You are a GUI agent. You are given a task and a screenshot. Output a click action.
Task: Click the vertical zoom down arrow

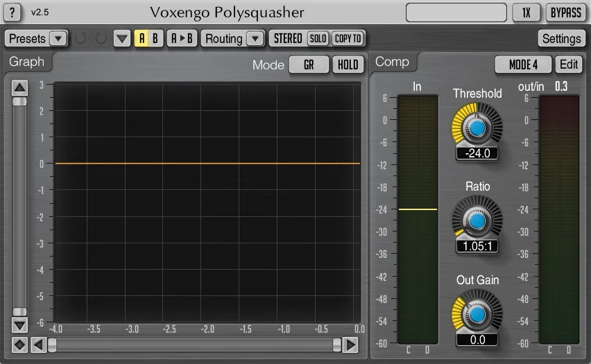[x=19, y=324]
